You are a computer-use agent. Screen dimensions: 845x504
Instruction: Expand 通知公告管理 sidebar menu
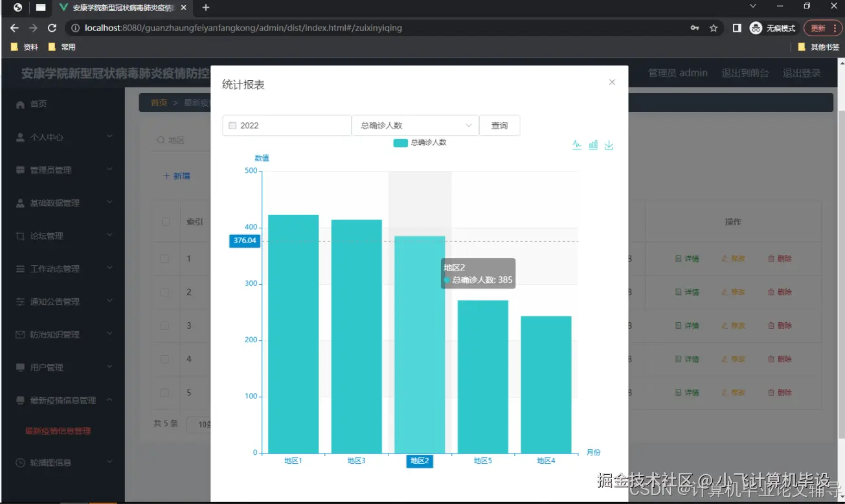(63, 302)
